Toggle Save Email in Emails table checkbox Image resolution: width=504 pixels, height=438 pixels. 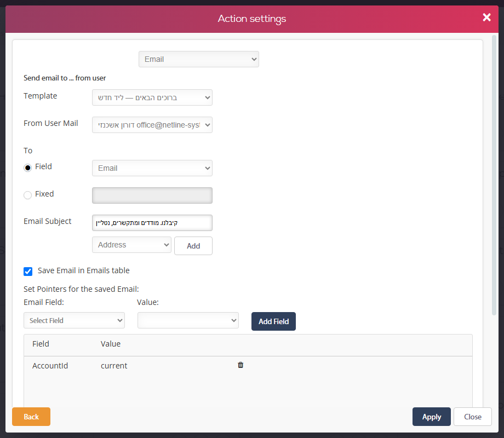[28, 272]
